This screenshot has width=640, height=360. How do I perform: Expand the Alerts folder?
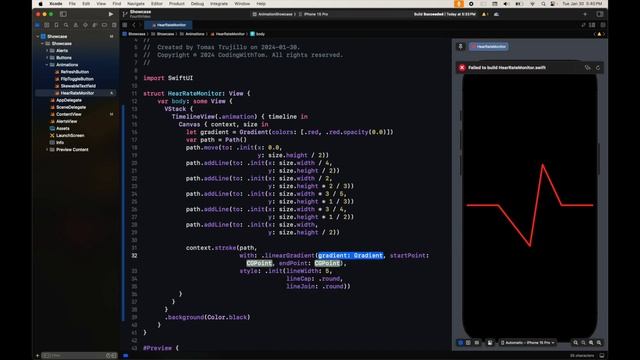pos(47,51)
